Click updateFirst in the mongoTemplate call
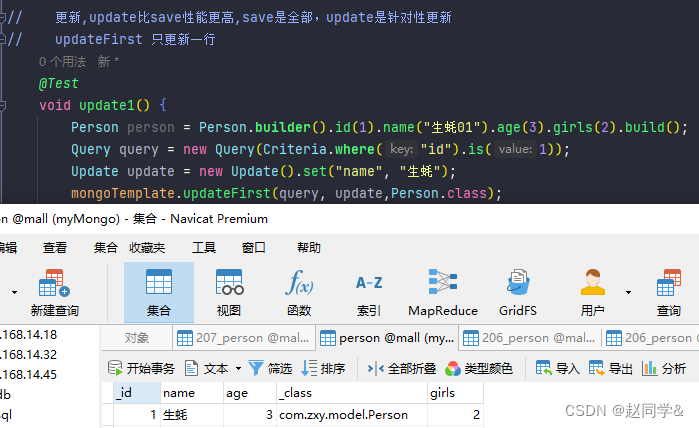This screenshot has width=699, height=428. tap(226, 193)
